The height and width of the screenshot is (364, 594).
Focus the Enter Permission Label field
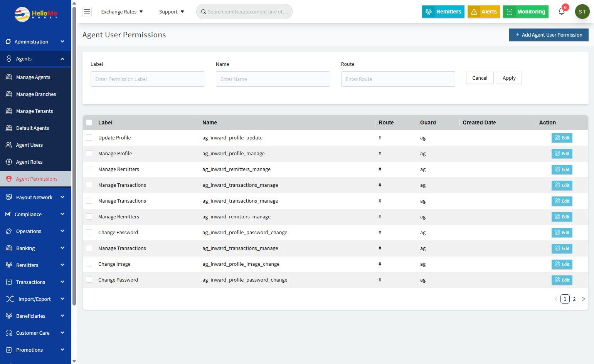148,79
